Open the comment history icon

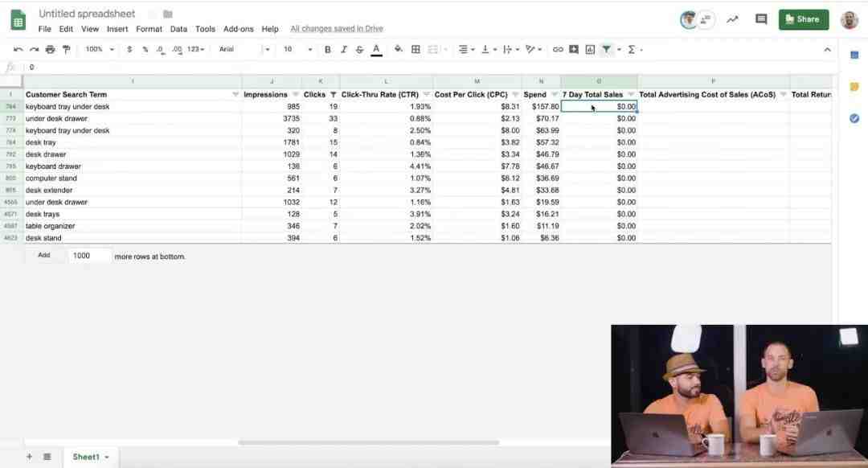(761, 19)
